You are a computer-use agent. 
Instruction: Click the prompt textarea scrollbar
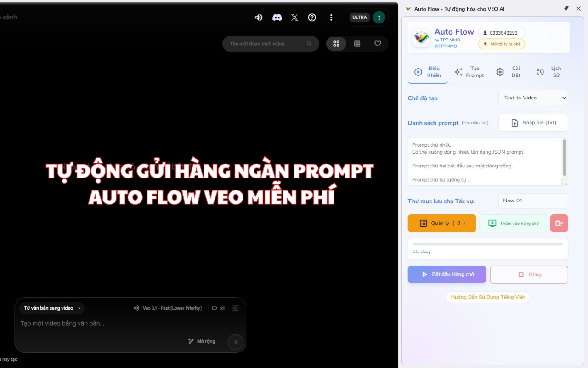[x=565, y=158]
